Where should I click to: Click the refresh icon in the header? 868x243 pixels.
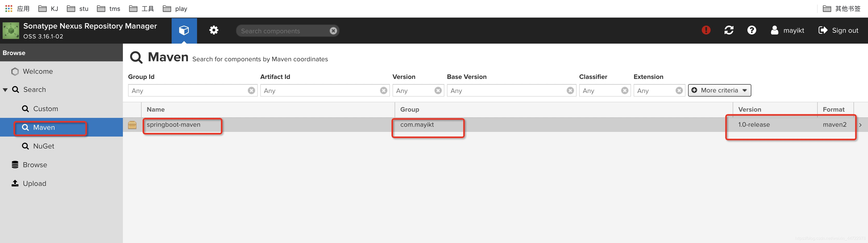pyautogui.click(x=729, y=30)
